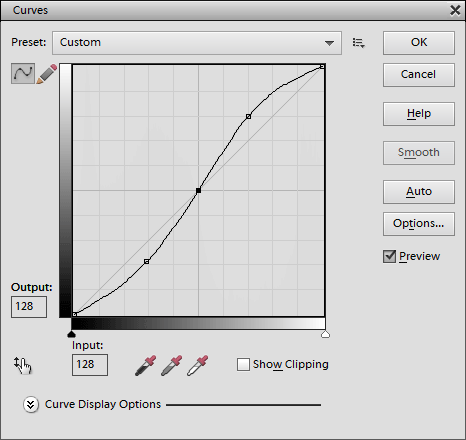Pick the gray point eyedropper

172,366
